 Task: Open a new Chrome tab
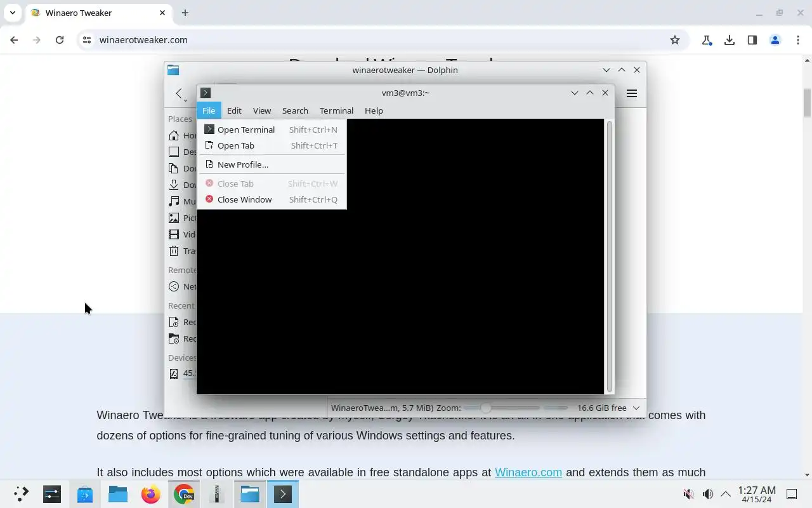[x=185, y=13]
